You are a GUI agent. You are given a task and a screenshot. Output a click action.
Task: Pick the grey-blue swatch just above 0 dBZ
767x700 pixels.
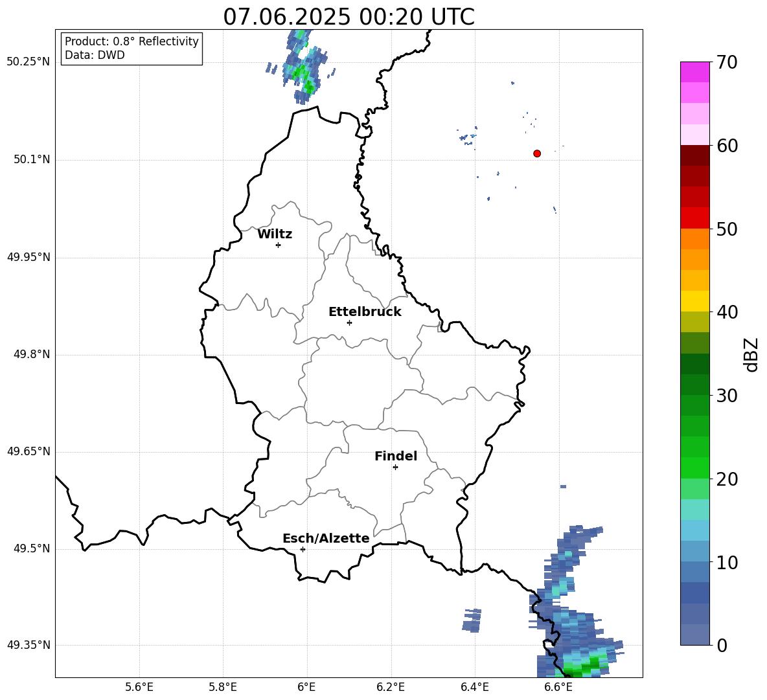point(695,635)
